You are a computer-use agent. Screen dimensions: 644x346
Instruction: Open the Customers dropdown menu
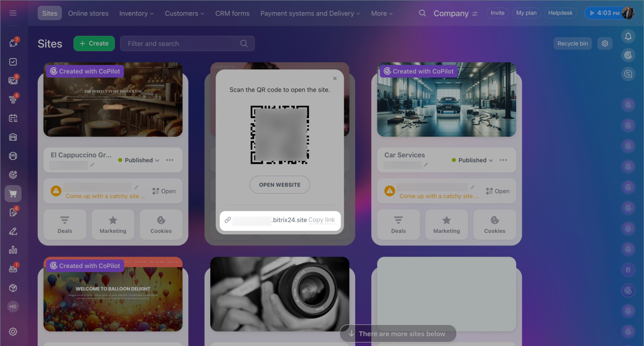184,14
